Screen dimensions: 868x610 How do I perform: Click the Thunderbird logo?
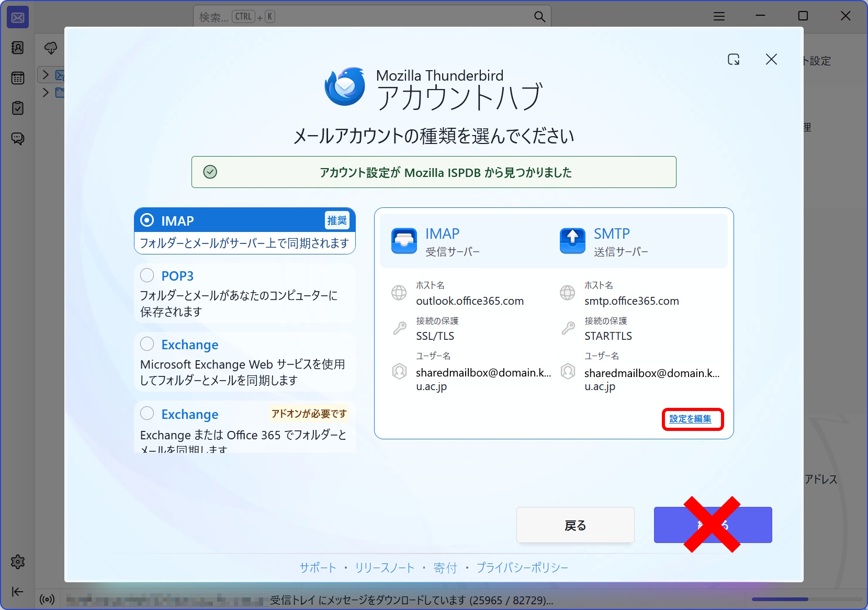coord(345,86)
